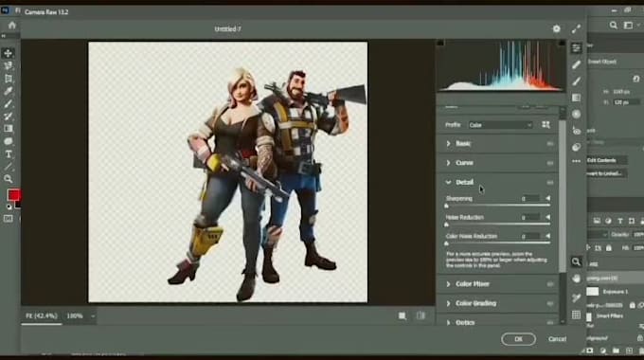This screenshot has height=360, width=644.
Task: Toggle the highlight clipping warning on histogram
Action: (x=562, y=43)
